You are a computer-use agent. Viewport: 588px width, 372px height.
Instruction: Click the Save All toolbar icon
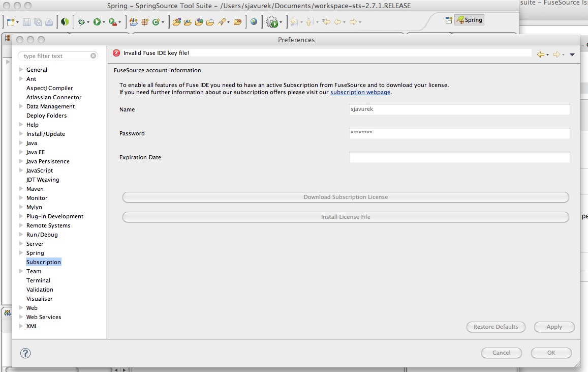click(x=38, y=22)
